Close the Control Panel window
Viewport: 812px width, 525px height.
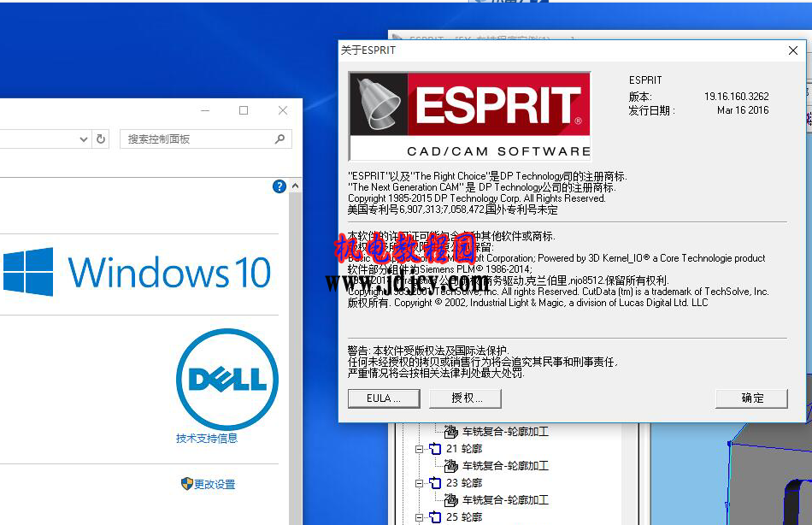pos(283,110)
